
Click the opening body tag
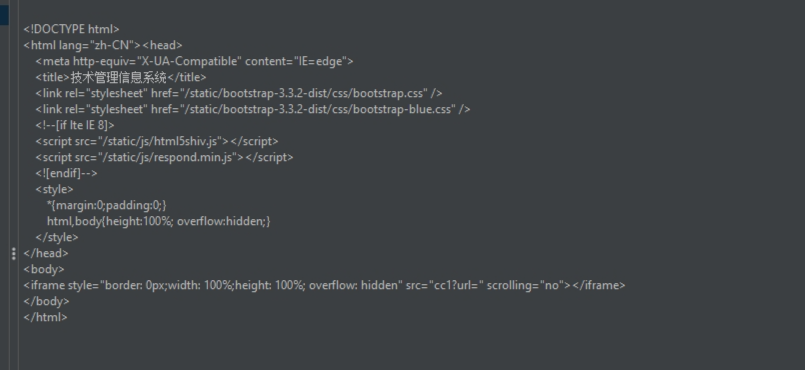[x=44, y=269]
